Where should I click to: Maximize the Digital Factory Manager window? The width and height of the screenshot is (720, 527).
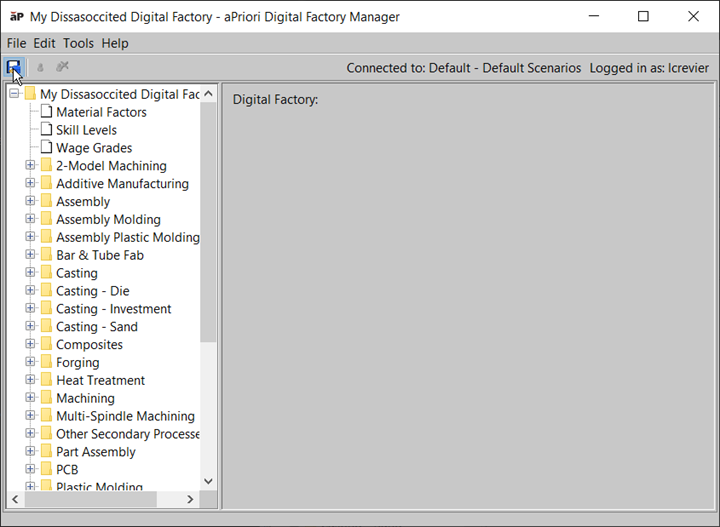tap(643, 17)
